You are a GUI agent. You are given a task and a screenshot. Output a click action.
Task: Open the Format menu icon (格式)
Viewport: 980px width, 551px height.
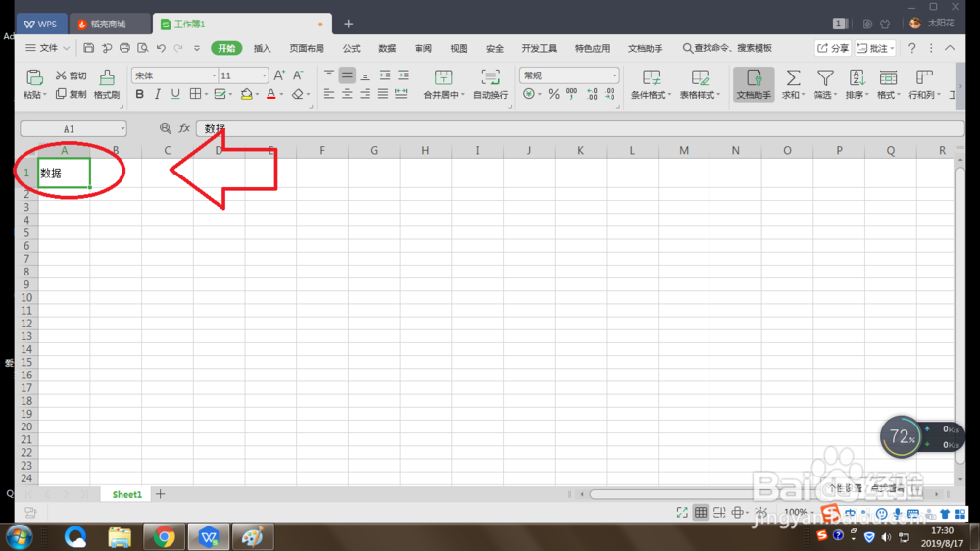click(888, 77)
